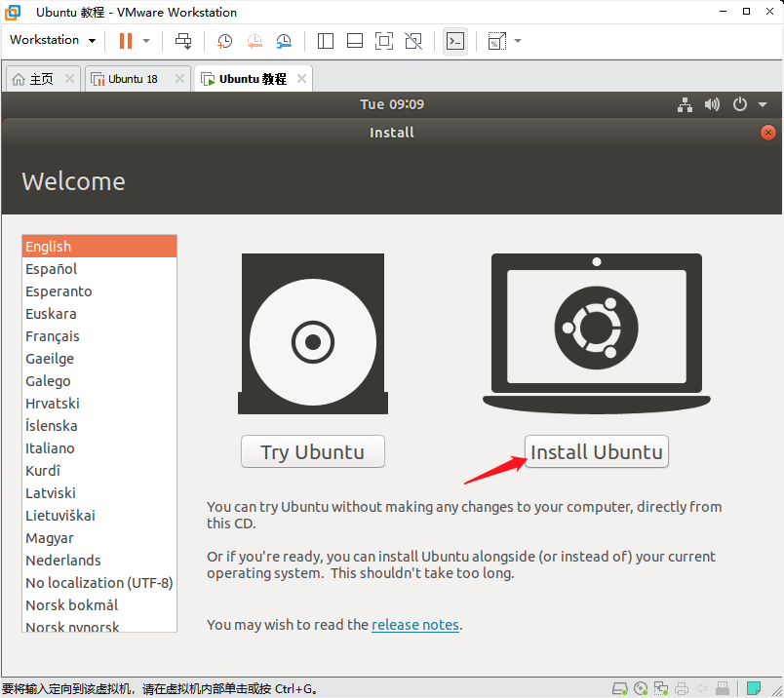Revert VM to previous snapshot
Viewport: 784px width, 698px height.
[x=255, y=41]
